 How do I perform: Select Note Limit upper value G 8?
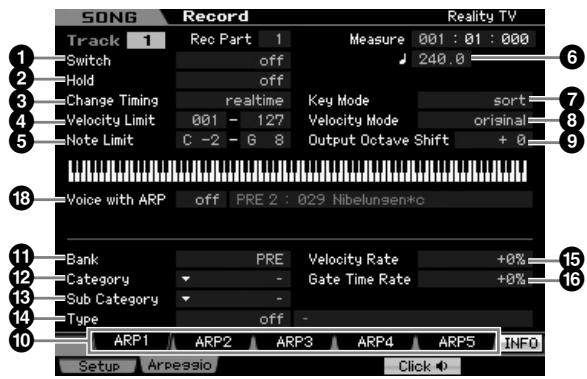[x=265, y=140]
